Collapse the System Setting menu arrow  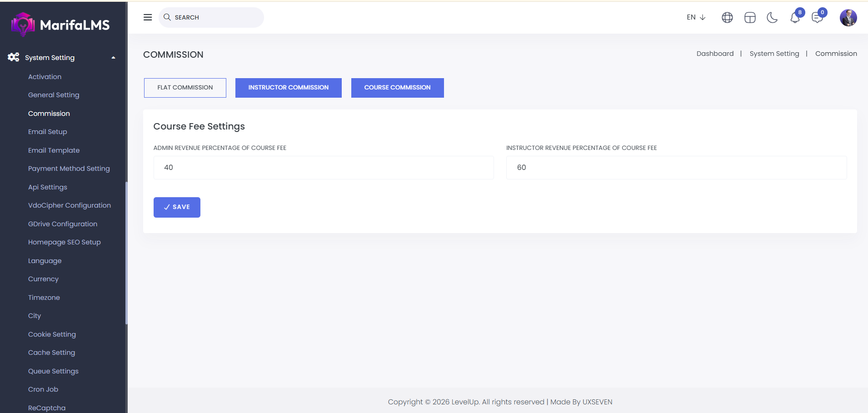(113, 58)
